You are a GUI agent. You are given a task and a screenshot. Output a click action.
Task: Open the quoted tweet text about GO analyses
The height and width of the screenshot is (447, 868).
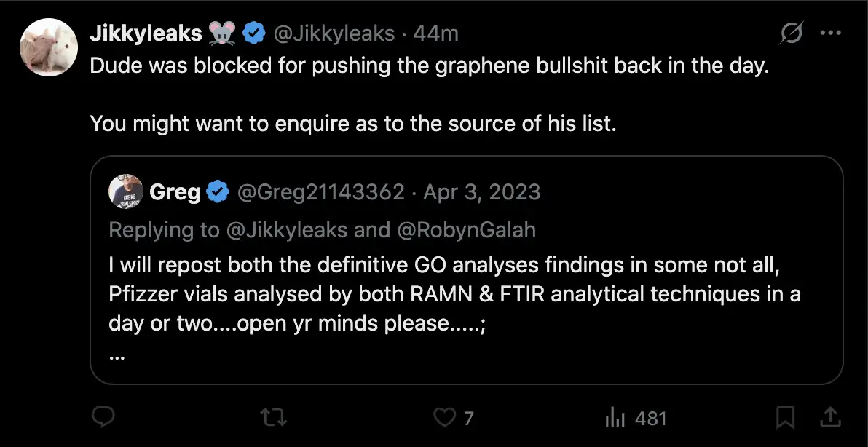(x=454, y=294)
